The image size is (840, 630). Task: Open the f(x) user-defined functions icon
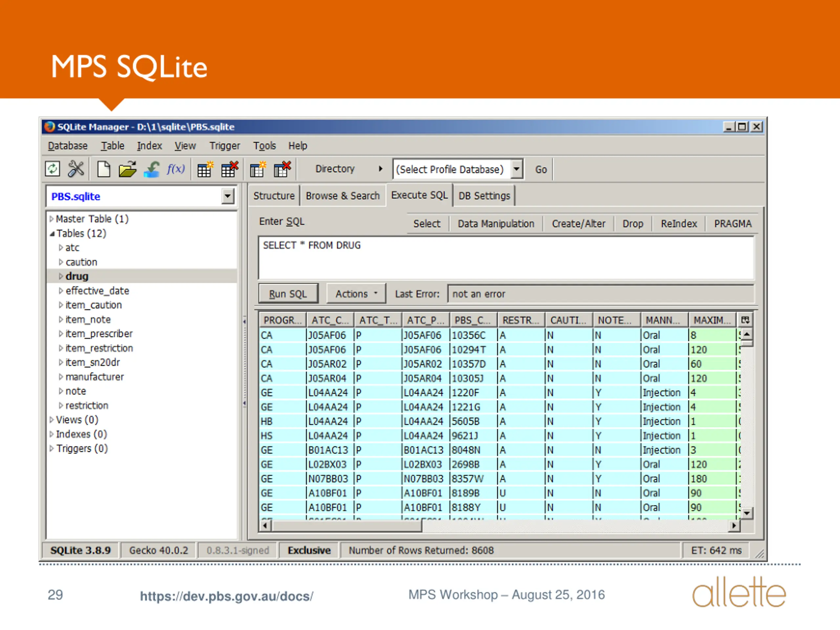click(x=176, y=169)
